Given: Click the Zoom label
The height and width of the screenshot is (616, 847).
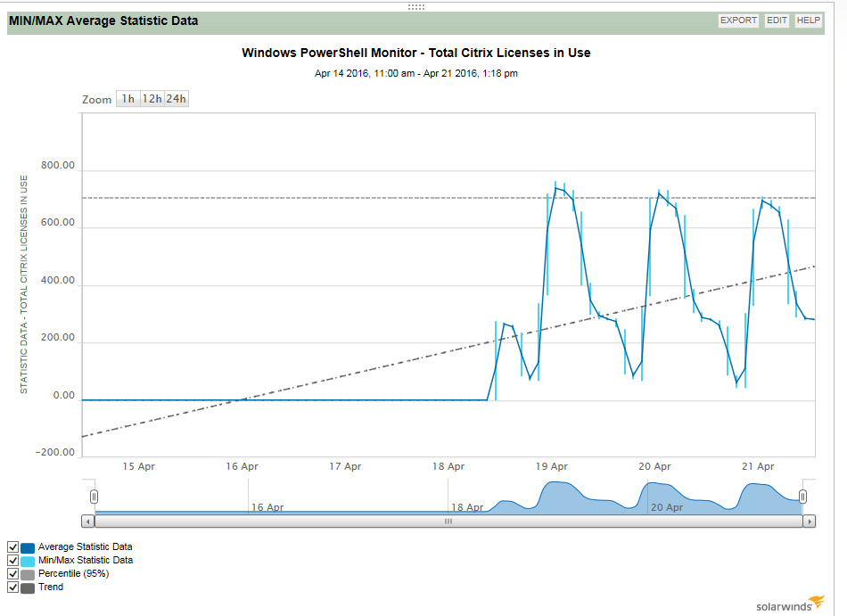Looking at the screenshot, I should (x=96, y=100).
